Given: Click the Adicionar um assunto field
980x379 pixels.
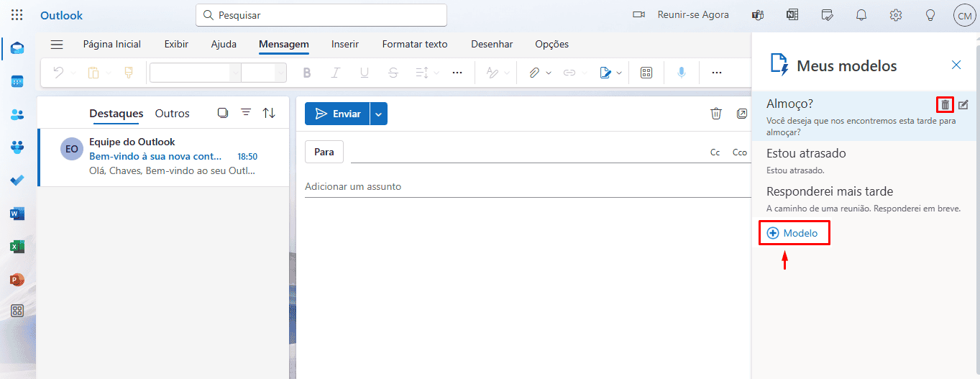Looking at the screenshot, I should point(526,186).
